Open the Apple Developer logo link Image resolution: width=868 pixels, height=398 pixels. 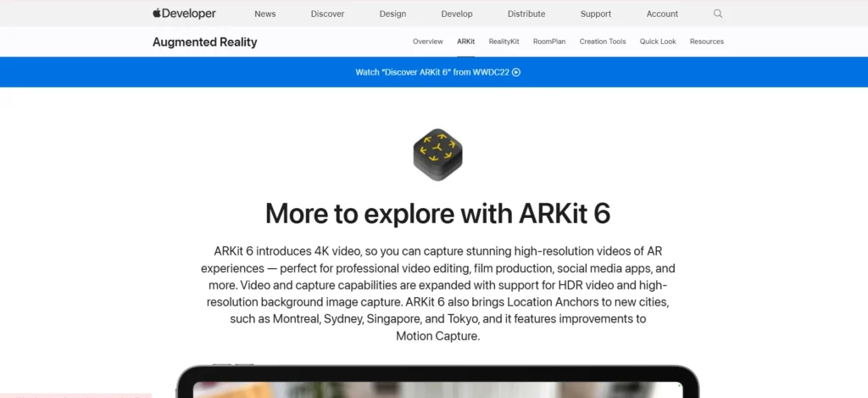tap(184, 14)
